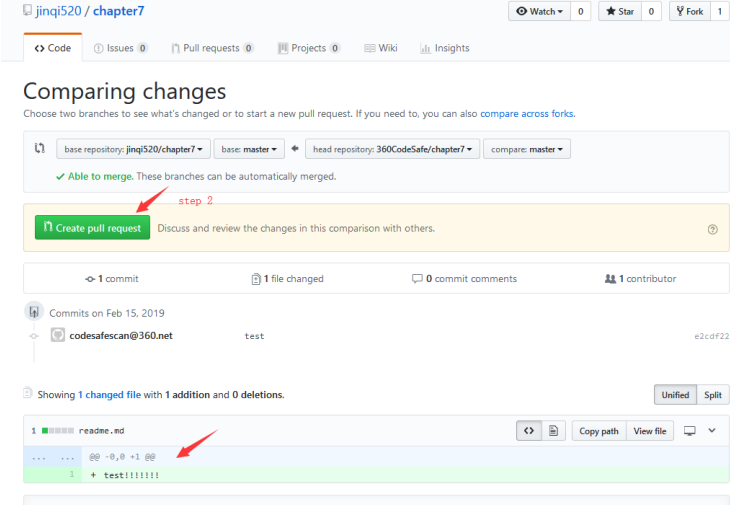Click View file for readme.md
Viewport: 730px width, 505px height.
(x=650, y=431)
